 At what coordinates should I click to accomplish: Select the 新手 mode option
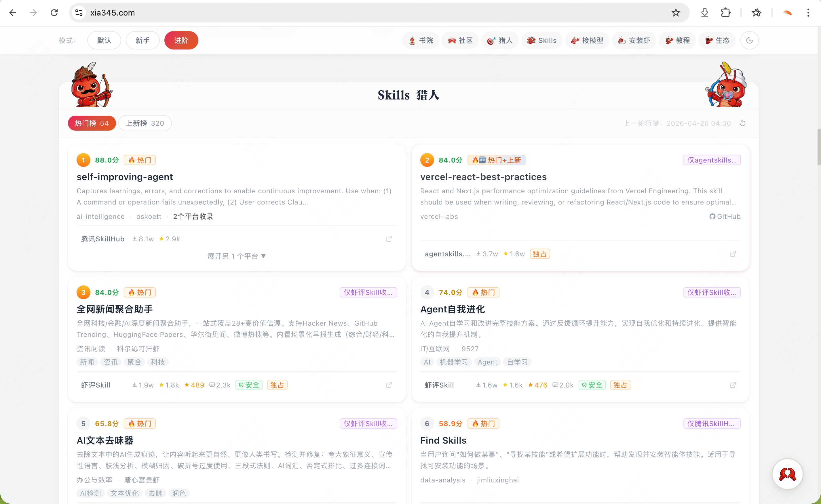point(143,40)
